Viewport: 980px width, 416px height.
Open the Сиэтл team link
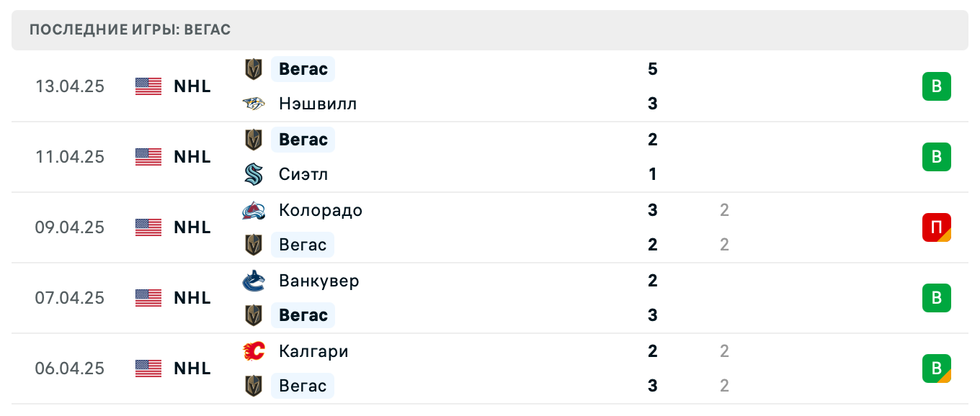pos(303,174)
